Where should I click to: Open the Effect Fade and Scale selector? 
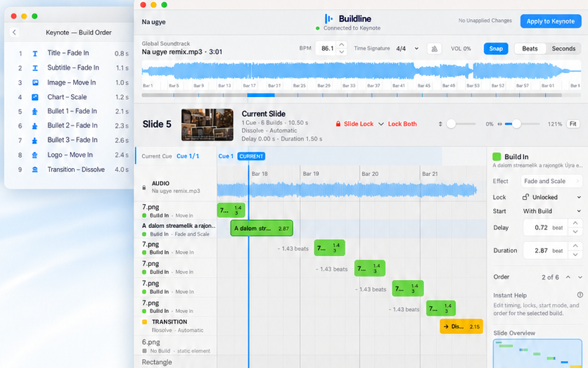point(551,182)
